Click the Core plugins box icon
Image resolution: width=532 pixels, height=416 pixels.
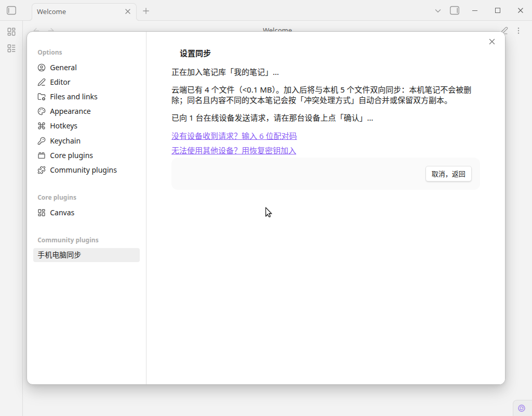42,155
